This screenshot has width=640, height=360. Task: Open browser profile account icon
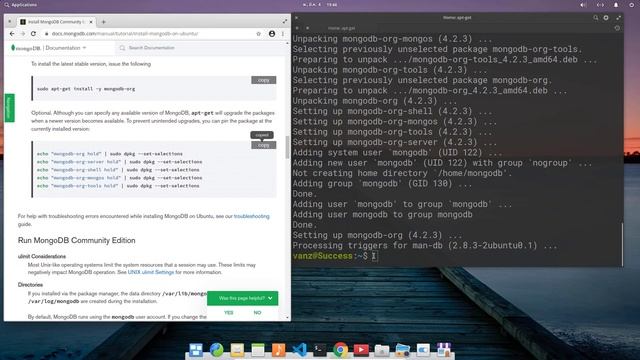tap(272, 34)
